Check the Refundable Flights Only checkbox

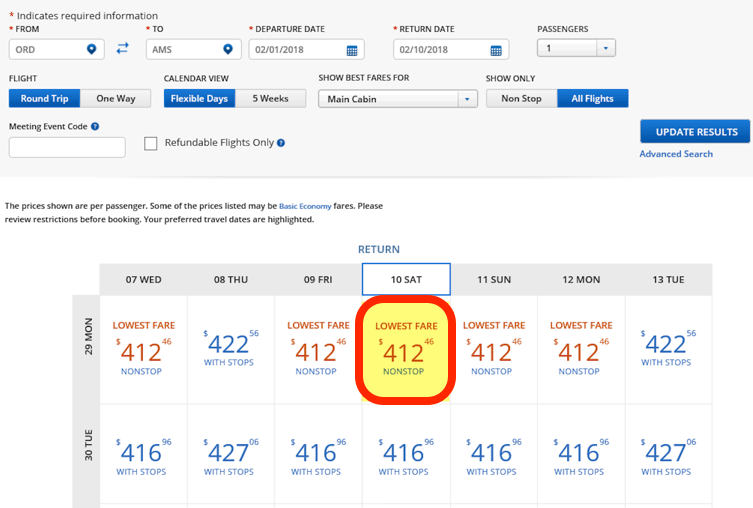tap(151, 144)
